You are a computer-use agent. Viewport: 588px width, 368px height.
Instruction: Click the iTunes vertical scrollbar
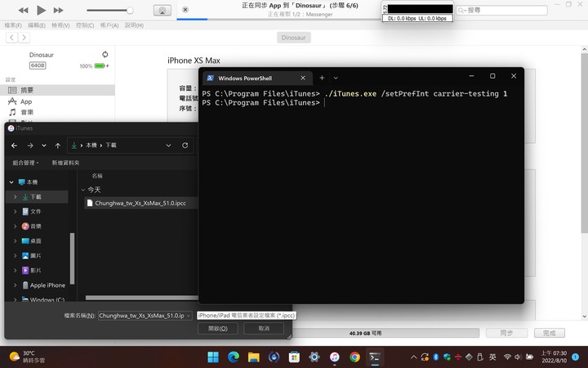(x=584, y=142)
